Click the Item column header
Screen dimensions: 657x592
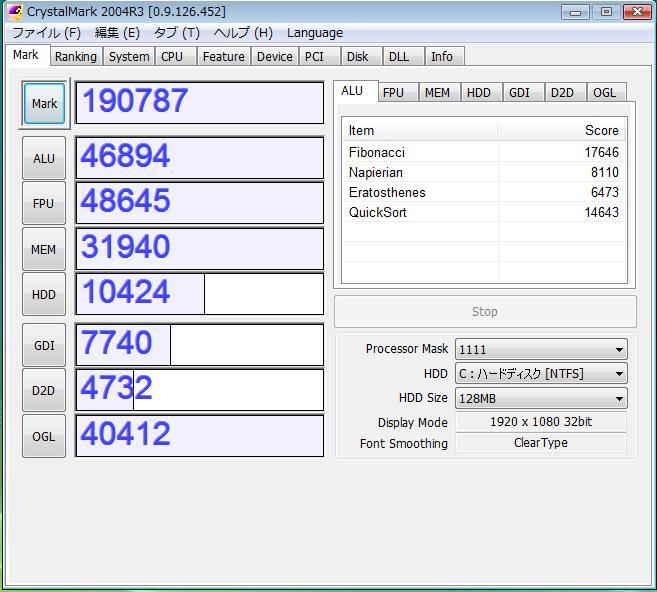[x=420, y=130]
